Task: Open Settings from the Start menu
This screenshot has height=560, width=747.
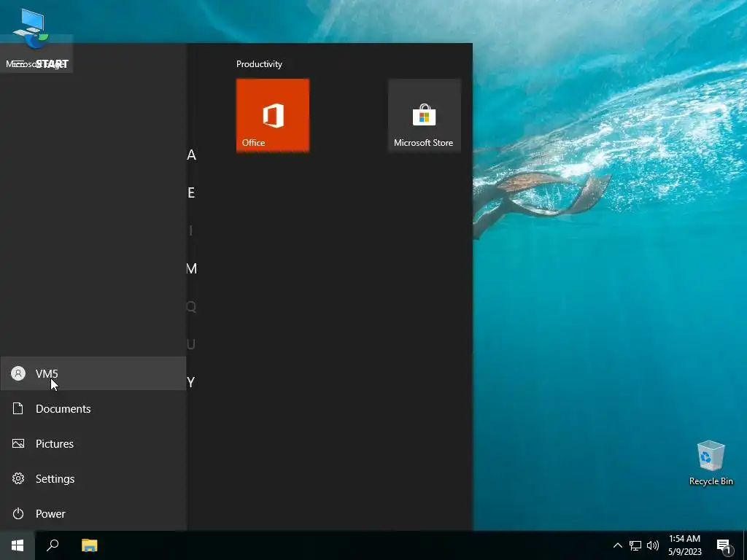Action: tap(93, 478)
